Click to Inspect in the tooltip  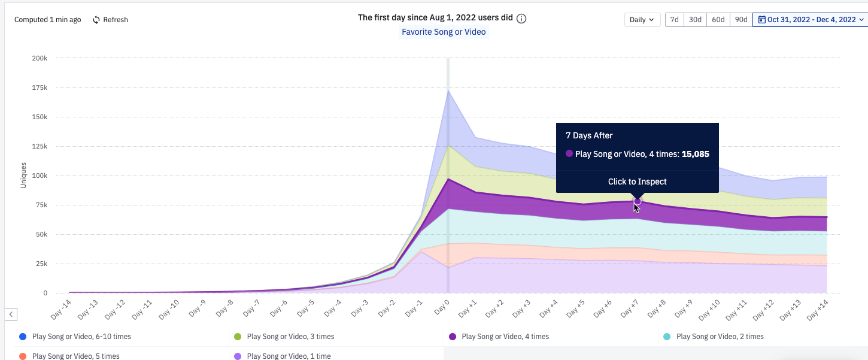pyautogui.click(x=637, y=181)
